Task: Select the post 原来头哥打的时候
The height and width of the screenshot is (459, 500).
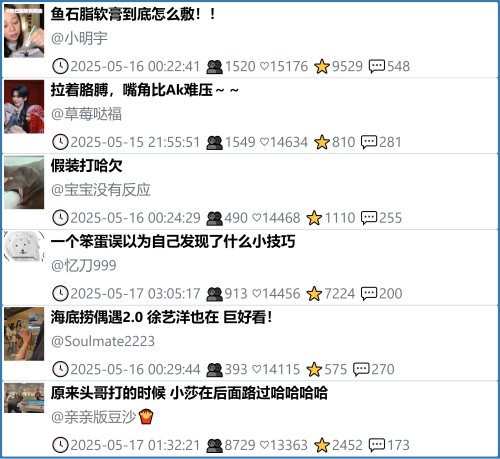Action: (250, 419)
